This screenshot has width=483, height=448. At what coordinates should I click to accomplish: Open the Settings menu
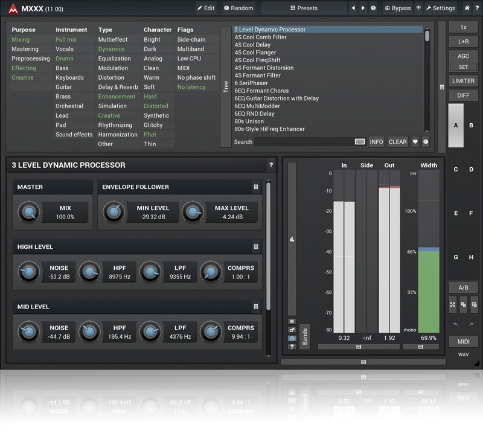click(440, 8)
